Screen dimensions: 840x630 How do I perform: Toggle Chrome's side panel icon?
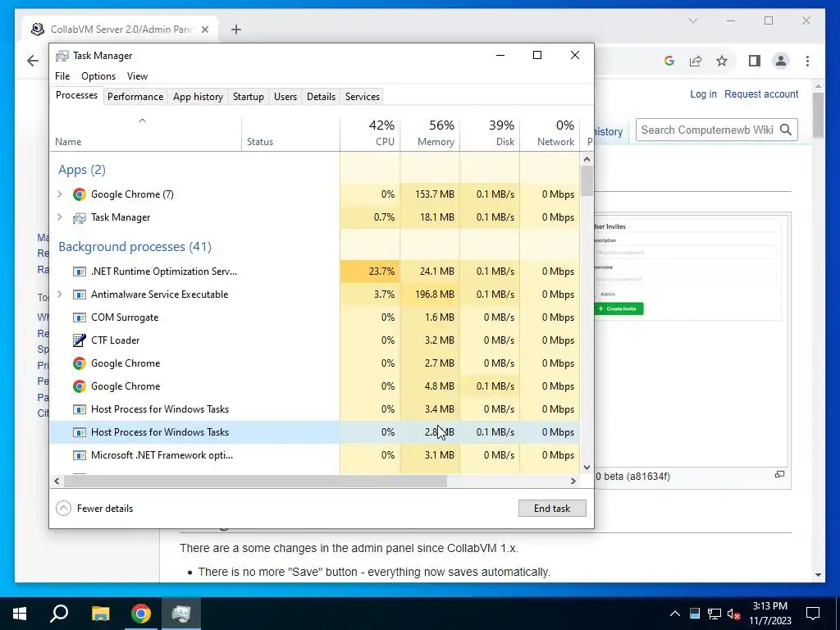pos(755,61)
